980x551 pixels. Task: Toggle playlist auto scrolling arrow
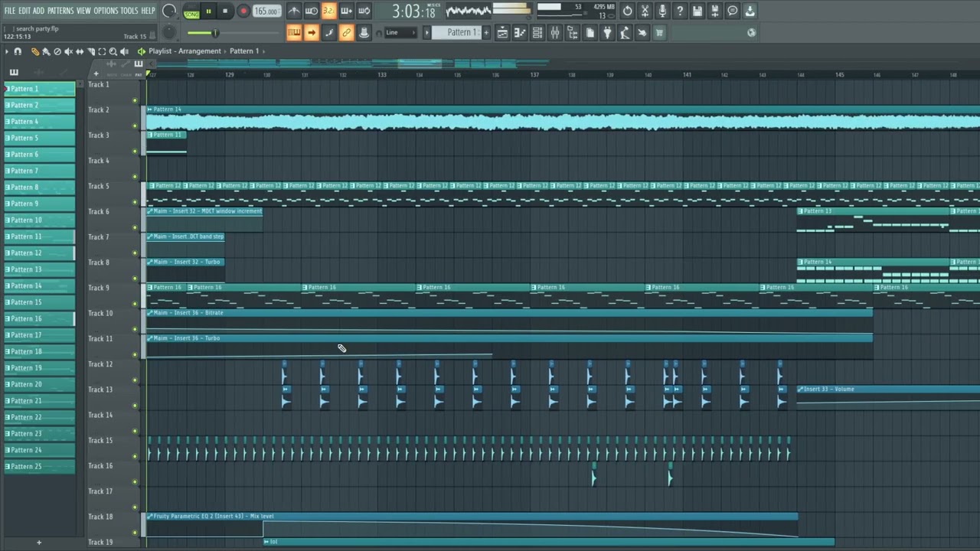[x=312, y=32]
